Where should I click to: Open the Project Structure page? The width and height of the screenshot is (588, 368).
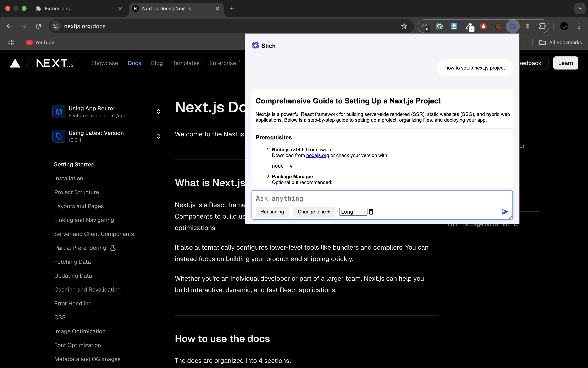point(77,192)
